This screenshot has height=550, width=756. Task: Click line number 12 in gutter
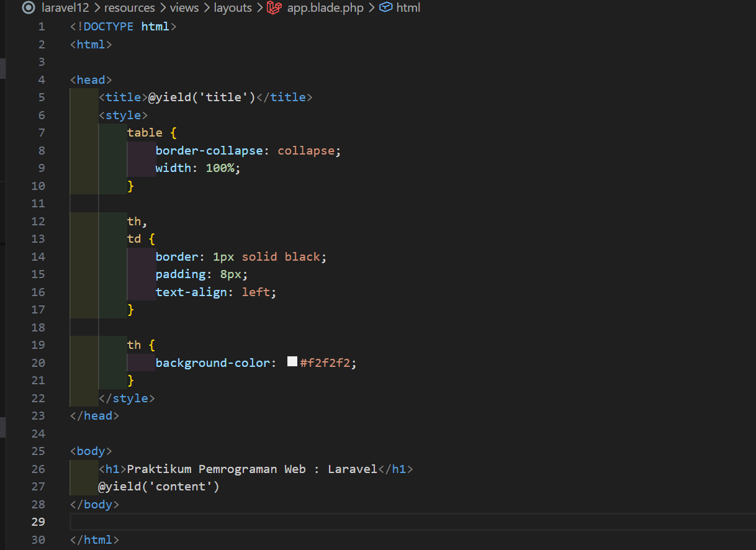(38, 222)
